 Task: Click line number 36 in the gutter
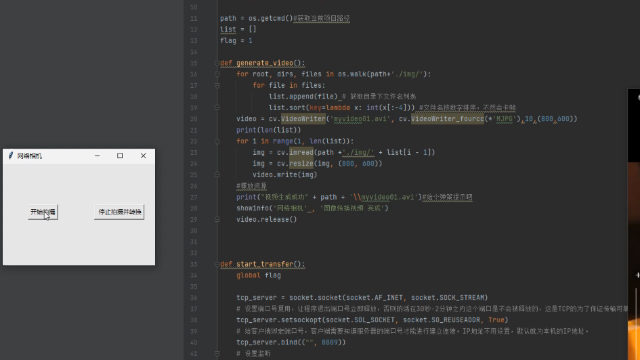[193, 298]
